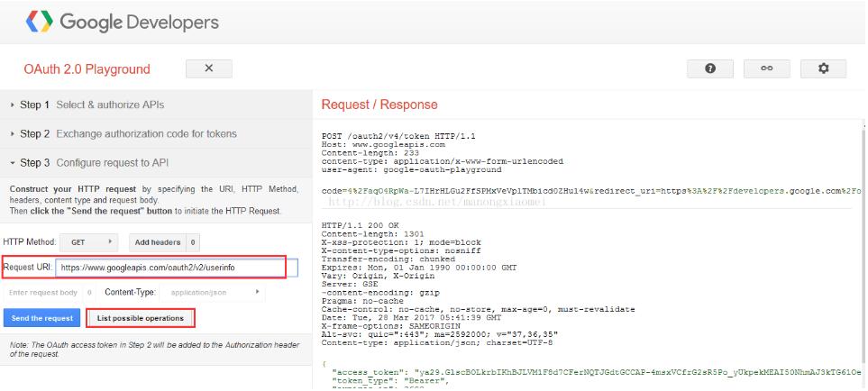
Task: Click the request body count 0
Action: pos(89,293)
